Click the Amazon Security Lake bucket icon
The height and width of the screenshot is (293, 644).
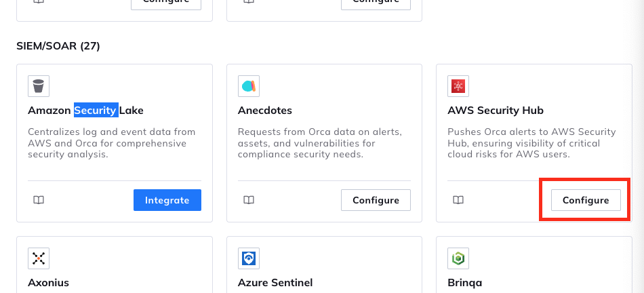click(39, 86)
